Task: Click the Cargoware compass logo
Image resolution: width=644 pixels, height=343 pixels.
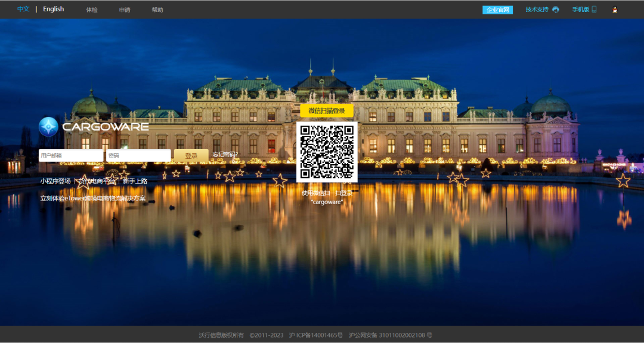Action: click(x=48, y=126)
